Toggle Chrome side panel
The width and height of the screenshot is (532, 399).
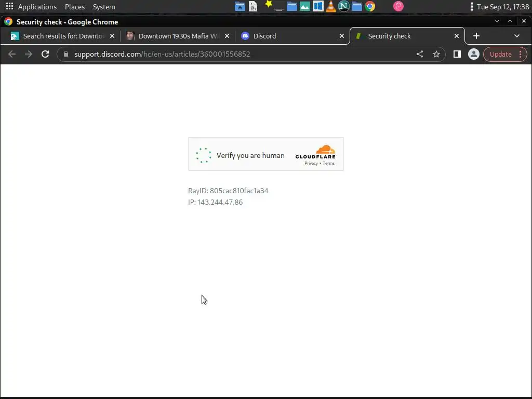click(457, 54)
